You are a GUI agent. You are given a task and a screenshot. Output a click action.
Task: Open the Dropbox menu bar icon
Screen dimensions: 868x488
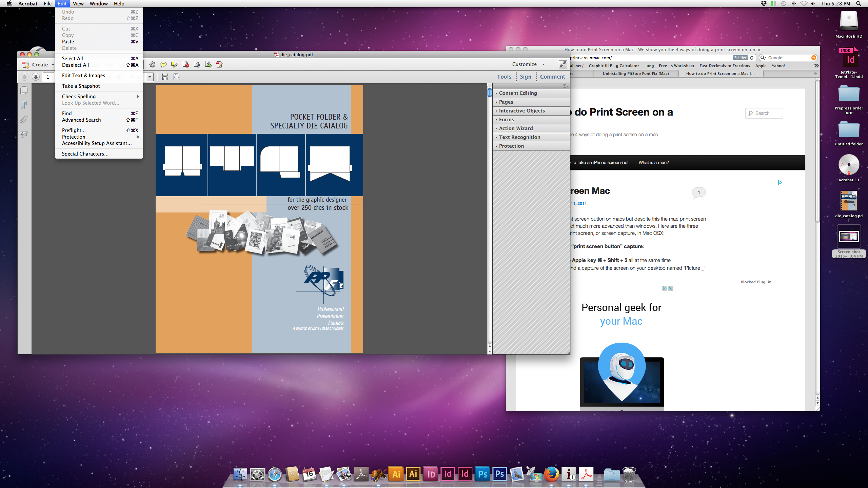point(764,3)
